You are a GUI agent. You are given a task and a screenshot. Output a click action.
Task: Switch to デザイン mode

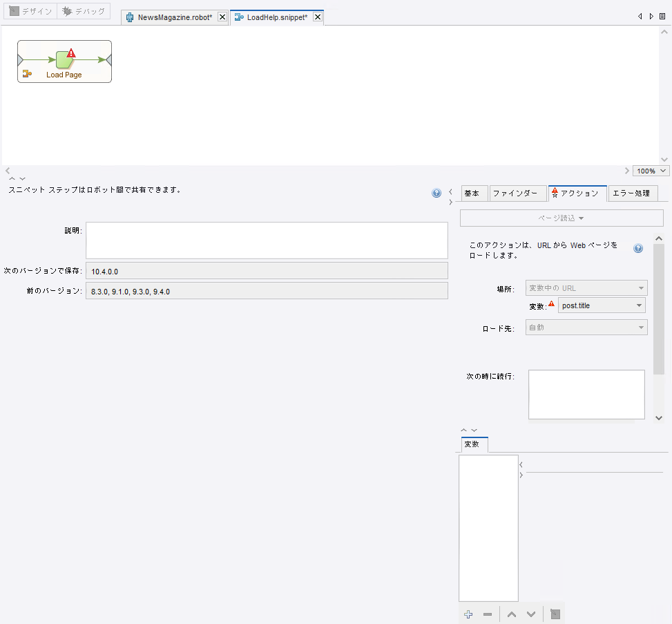click(30, 12)
